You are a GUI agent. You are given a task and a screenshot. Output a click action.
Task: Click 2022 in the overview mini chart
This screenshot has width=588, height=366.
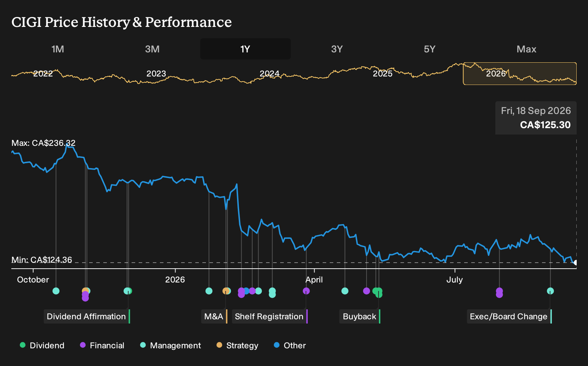pos(43,74)
